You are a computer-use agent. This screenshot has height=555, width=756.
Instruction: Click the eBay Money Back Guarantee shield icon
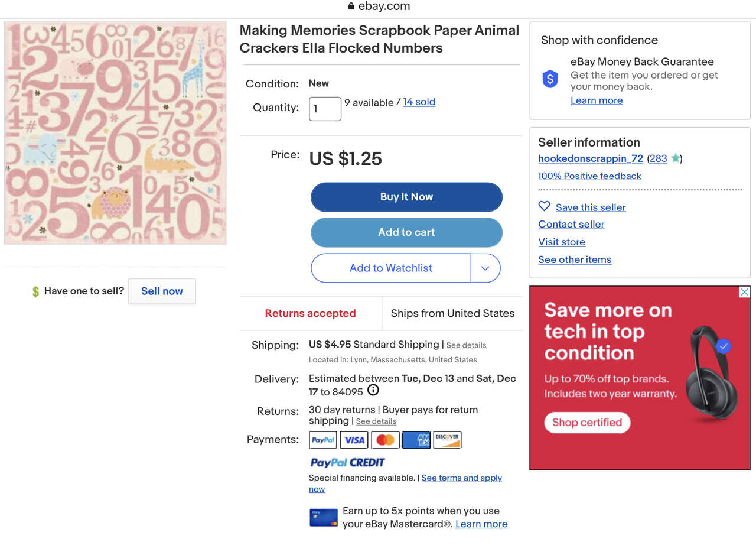pyautogui.click(x=550, y=79)
